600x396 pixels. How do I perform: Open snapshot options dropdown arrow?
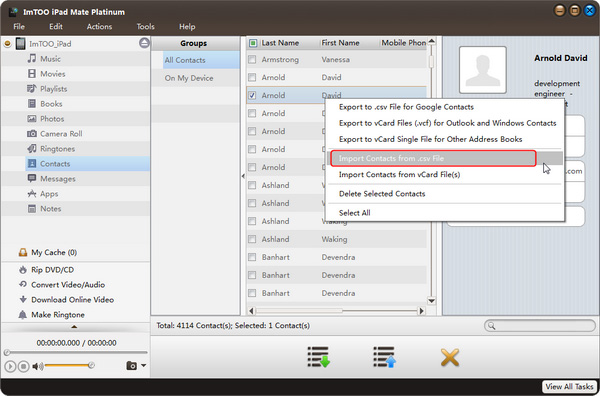tap(143, 365)
